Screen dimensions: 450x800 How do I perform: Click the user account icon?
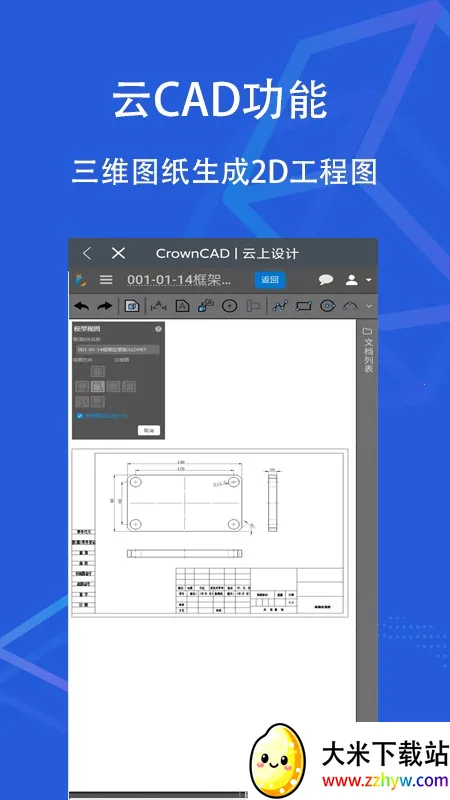point(352,280)
